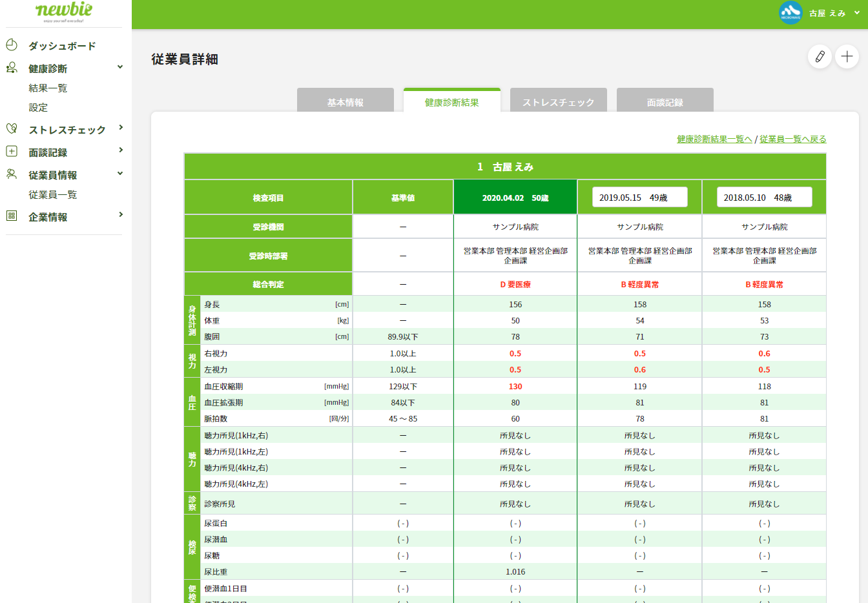The height and width of the screenshot is (603, 868).
Task: Expand the 企業情報 menu arrow
Action: click(121, 215)
